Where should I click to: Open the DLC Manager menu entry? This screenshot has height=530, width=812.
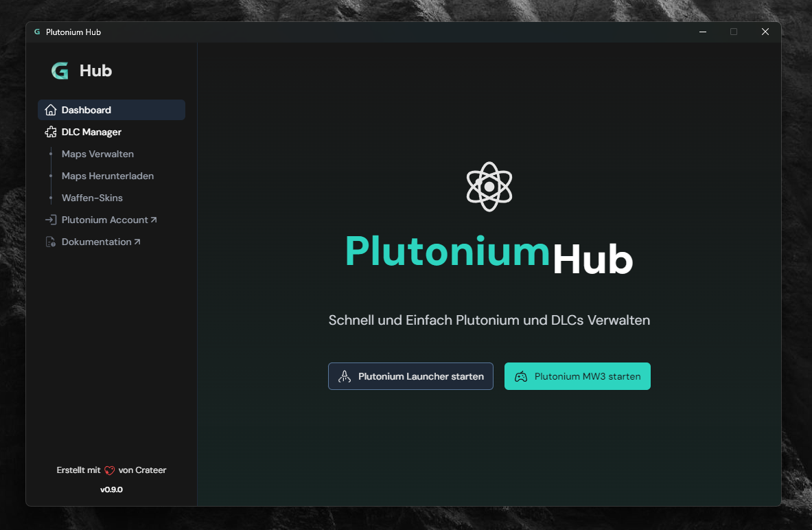pyautogui.click(x=90, y=132)
